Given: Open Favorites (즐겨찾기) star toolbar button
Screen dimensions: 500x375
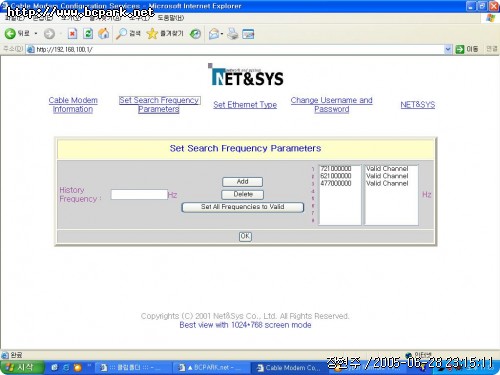Looking at the screenshot, I should pyautogui.click(x=165, y=34).
